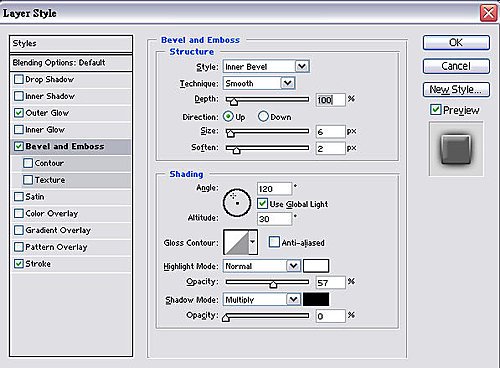The height and width of the screenshot is (368, 500).
Task: Toggle the Preview checkbox
Action: tap(435, 110)
